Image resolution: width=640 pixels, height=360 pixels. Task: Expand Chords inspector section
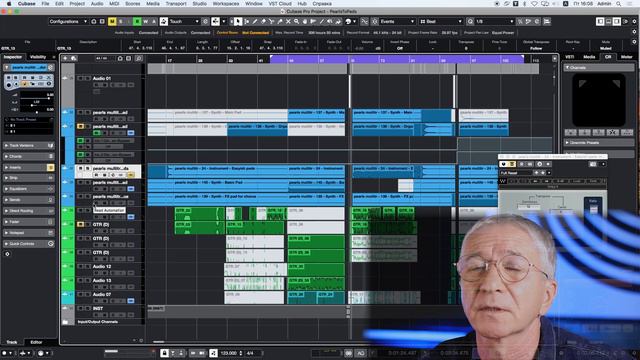[x=29, y=156]
